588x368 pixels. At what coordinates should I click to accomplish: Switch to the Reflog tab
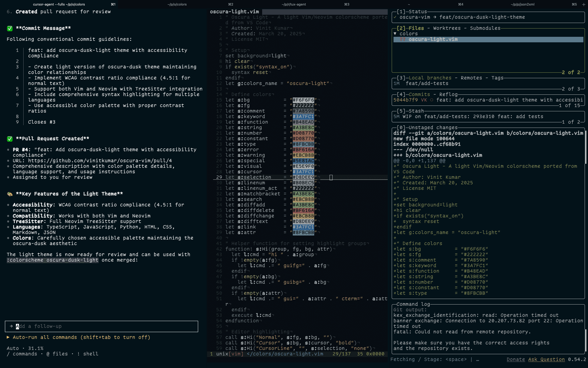[448, 94]
